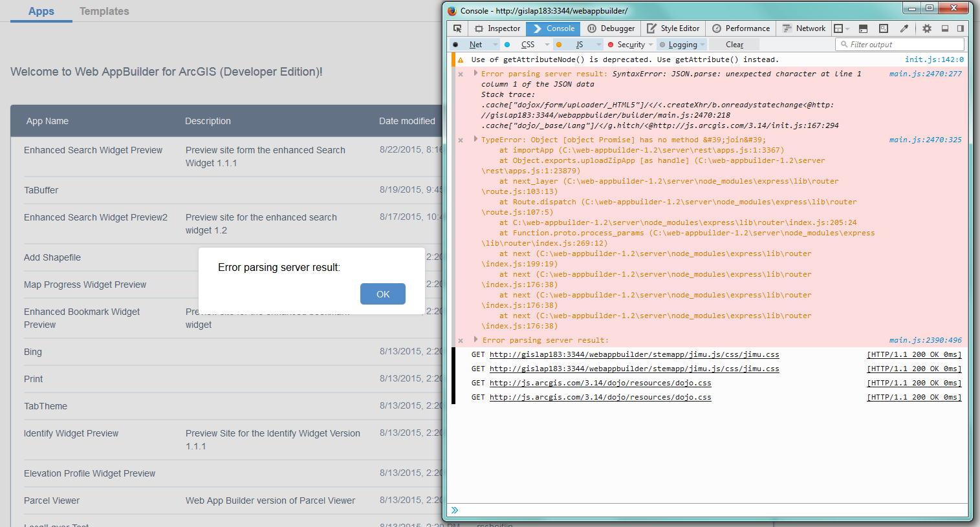Clear the console output
This screenshot has height=527, width=980.
(x=734, y=45)
